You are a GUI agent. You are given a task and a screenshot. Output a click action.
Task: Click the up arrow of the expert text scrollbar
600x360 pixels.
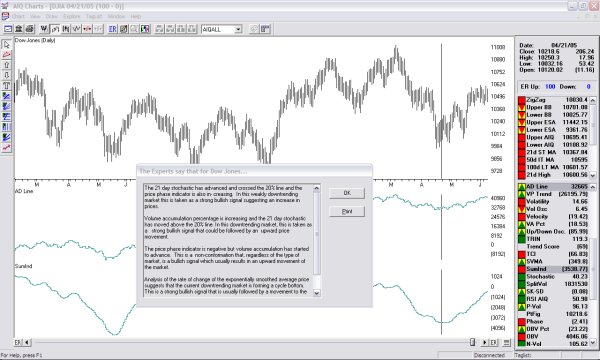pos(316,188)
